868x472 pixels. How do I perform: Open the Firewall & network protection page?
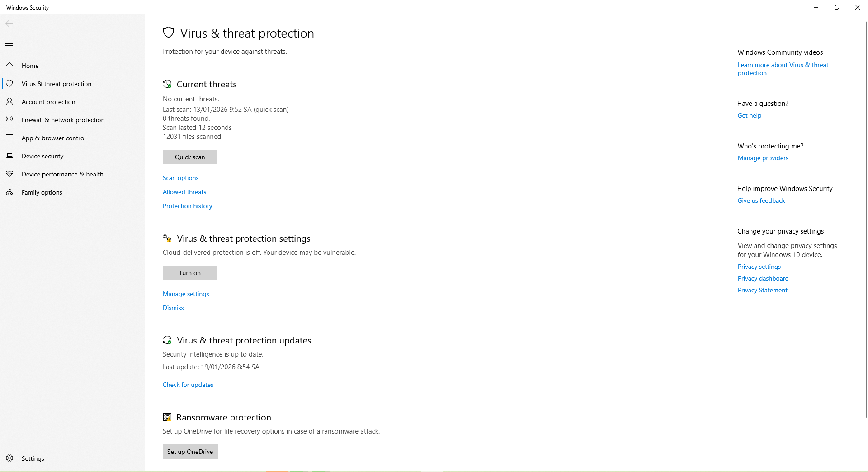(63, 120)
